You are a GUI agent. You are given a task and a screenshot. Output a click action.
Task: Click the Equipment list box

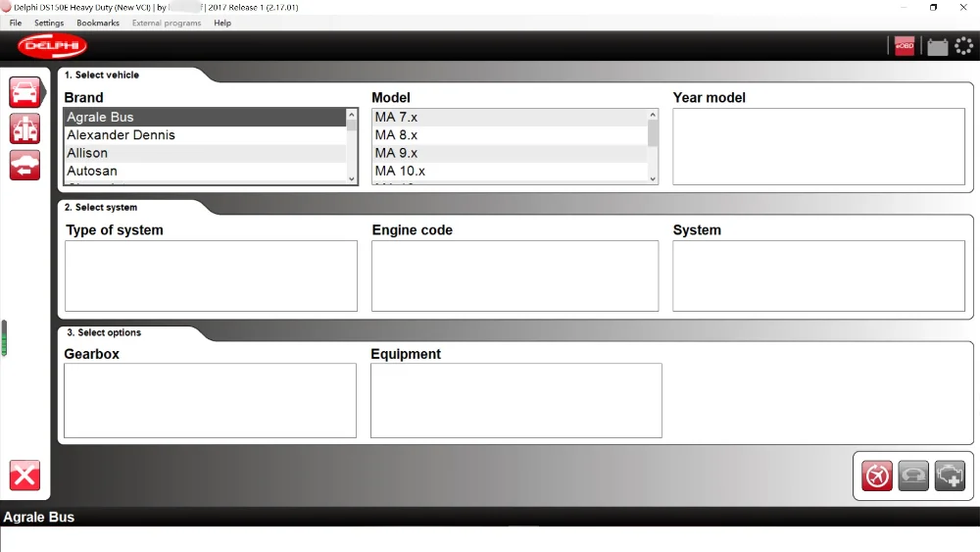516,401
